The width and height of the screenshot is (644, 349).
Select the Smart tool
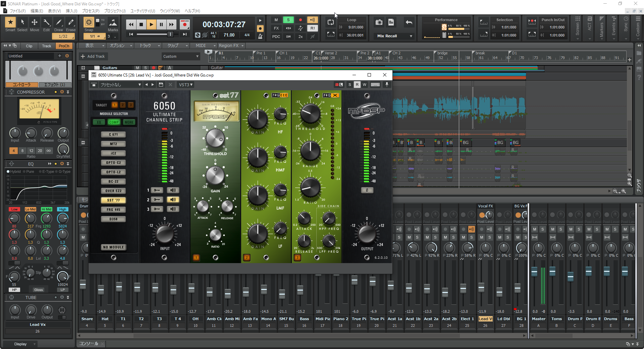tap(10, 22)
